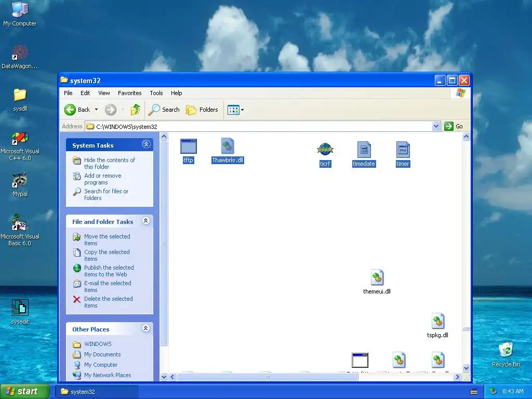Open the Search toolbar button
The width and height of the screenshot is (532, 399).
(164, 110)
